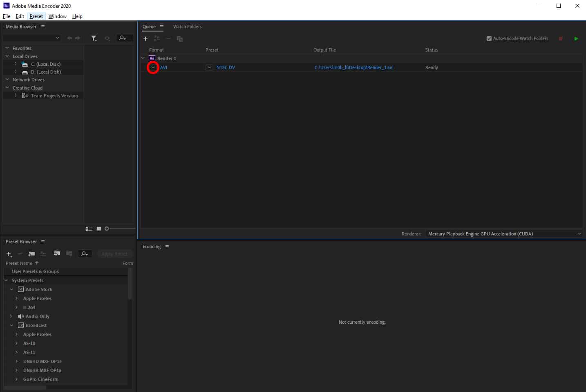
Task: Click the Render_1.avi output file path
Action: 354,67
